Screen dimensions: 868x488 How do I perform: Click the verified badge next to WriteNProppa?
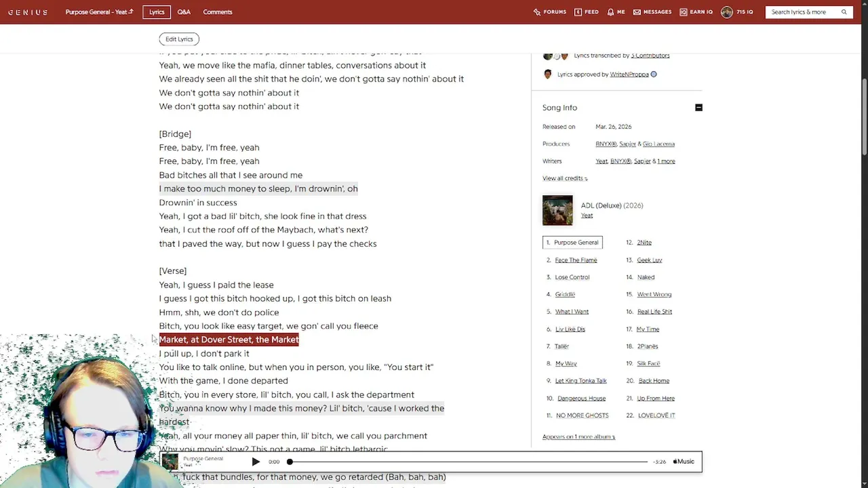[654, 75]
